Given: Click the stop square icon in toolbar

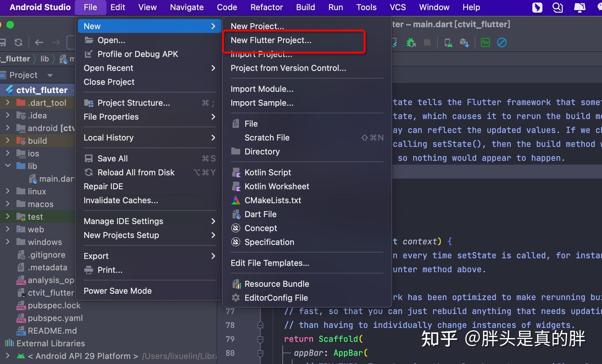Looking at the screenshot, I should pos(427,42).
